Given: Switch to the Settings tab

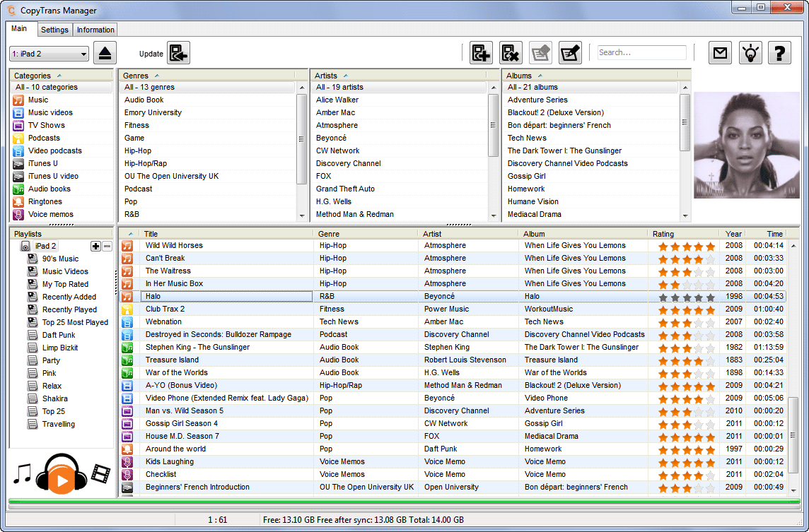Looking at the screenshot, I should tap(54, 30).
